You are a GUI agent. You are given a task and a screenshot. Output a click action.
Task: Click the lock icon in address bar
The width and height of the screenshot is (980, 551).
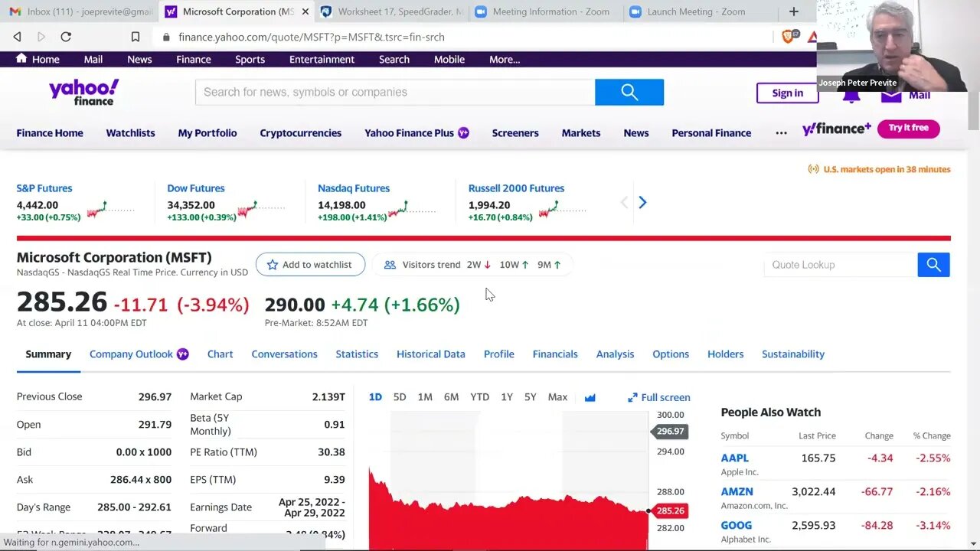(x=166, y=37)
